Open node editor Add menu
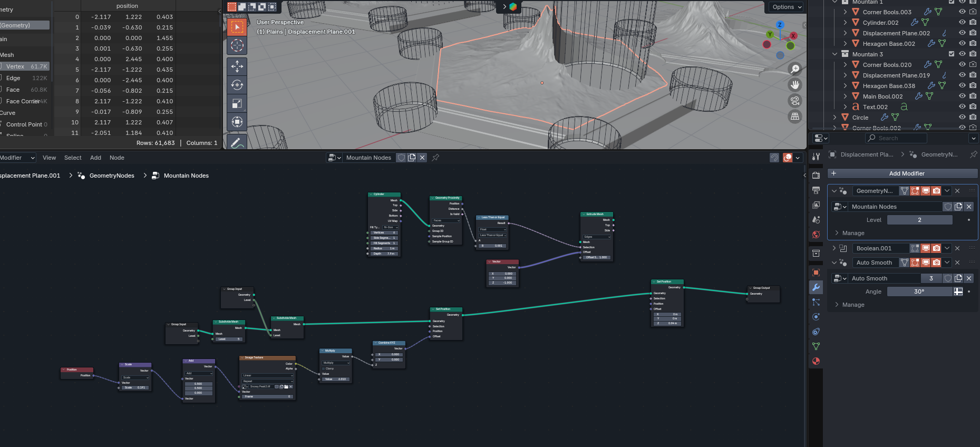 point(95,158)
